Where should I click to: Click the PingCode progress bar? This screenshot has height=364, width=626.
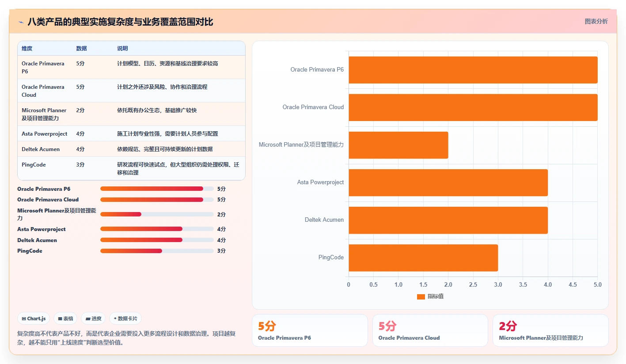(x=157, y=251)
